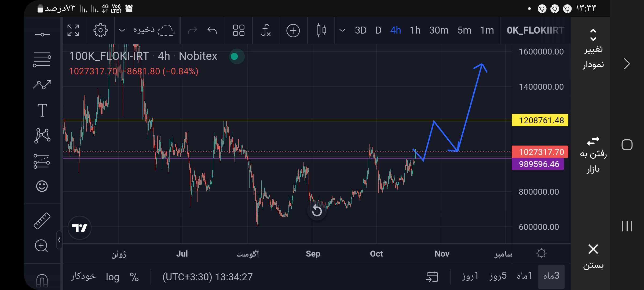
Task: Click the 100K_FLOKI-IRT symbol title
Action: click(x=109, y=56)
